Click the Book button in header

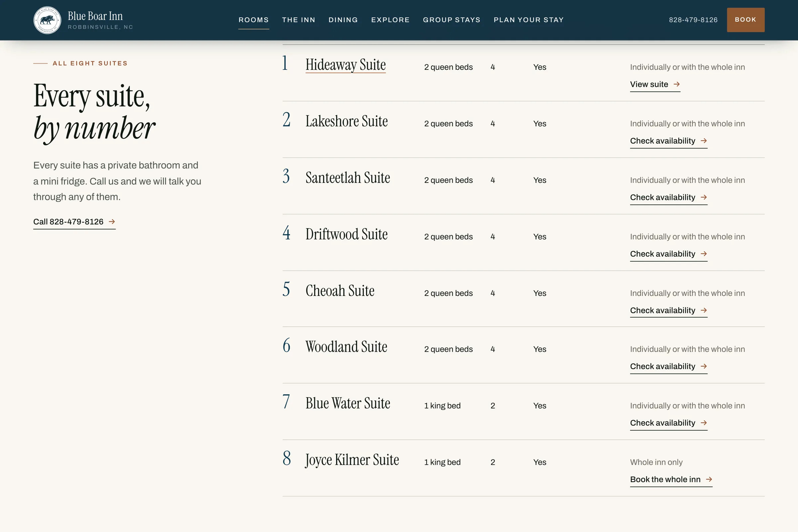[745, 20]
